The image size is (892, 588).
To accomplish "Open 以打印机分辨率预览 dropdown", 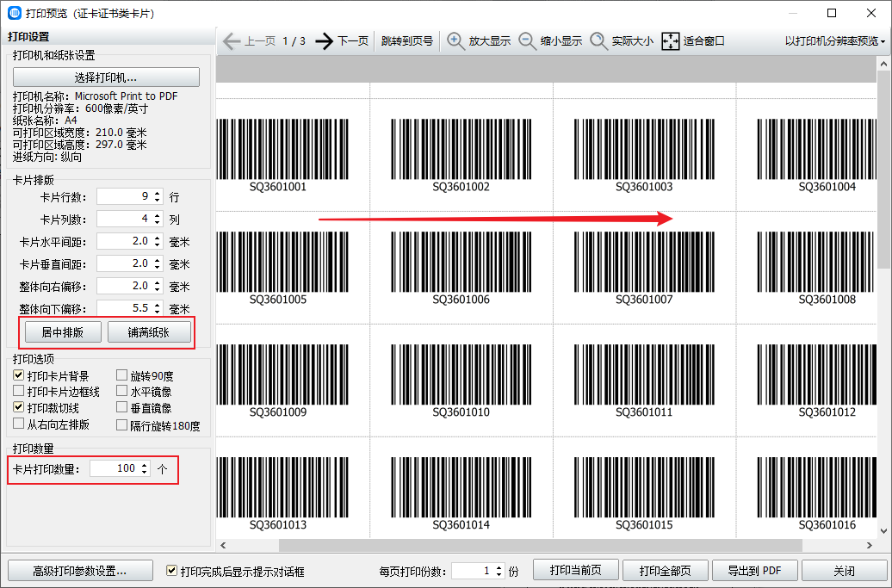I will point(835,41).
